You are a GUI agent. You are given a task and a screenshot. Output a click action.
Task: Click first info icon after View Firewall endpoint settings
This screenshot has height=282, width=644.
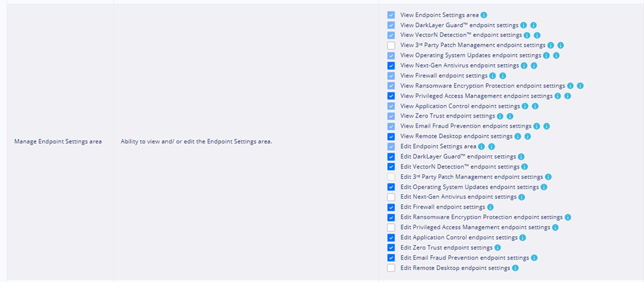[493, 75]
